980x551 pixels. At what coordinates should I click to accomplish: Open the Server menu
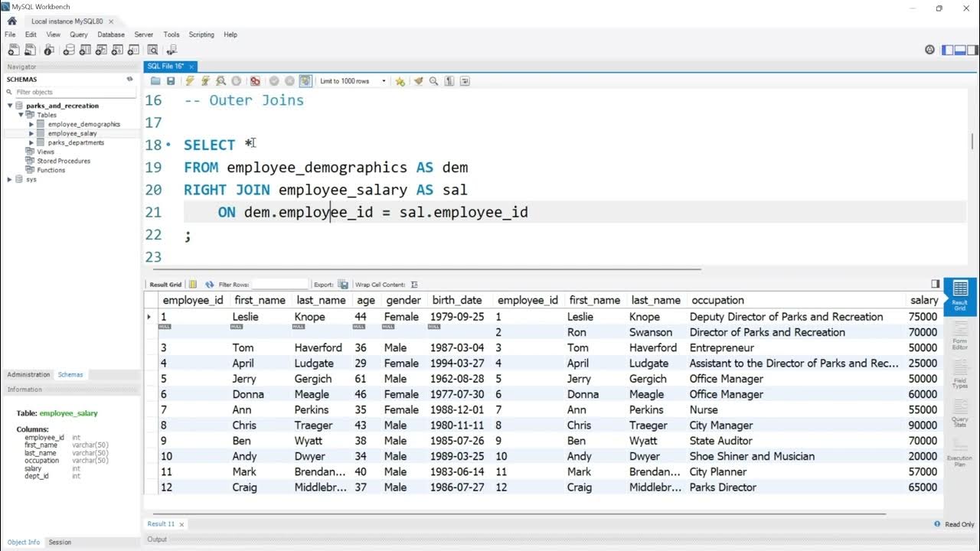144,34
